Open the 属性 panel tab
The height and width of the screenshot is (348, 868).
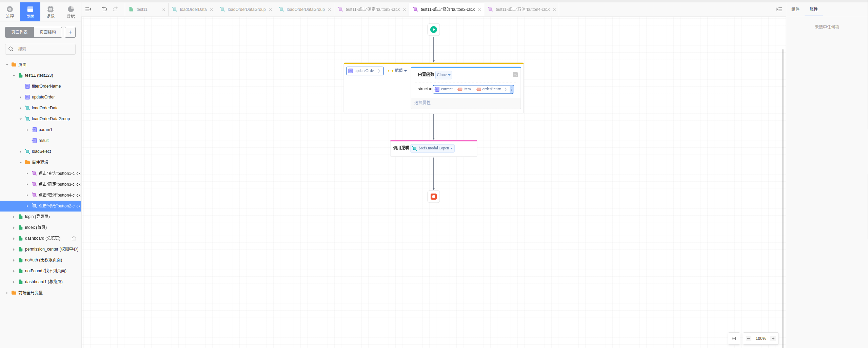[813, 9]
